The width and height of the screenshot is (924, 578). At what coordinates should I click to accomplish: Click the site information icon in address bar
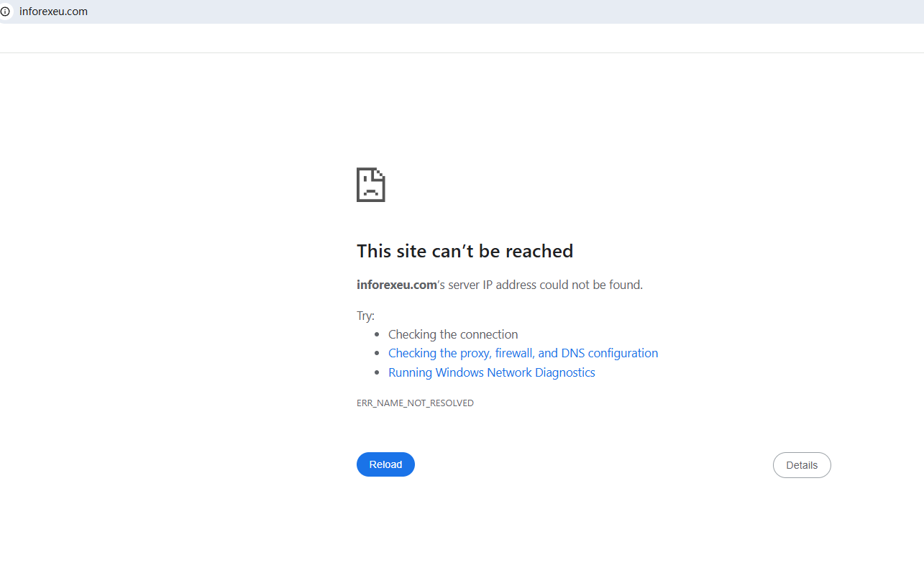pyautogui.click(x=5, y=12)
